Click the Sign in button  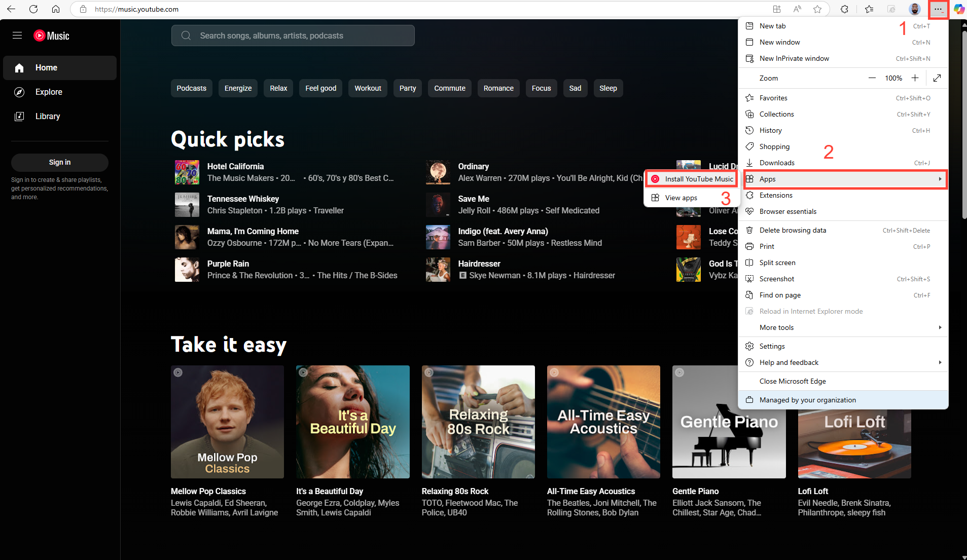(59, 162)
